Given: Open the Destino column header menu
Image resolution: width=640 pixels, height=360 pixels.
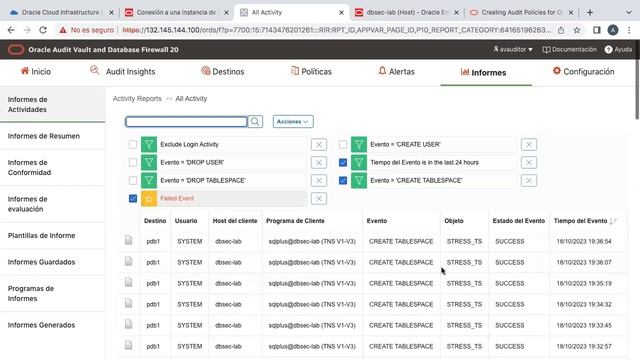Looking at the screenshot, I should pyautogui.click(x=155, y=221).
